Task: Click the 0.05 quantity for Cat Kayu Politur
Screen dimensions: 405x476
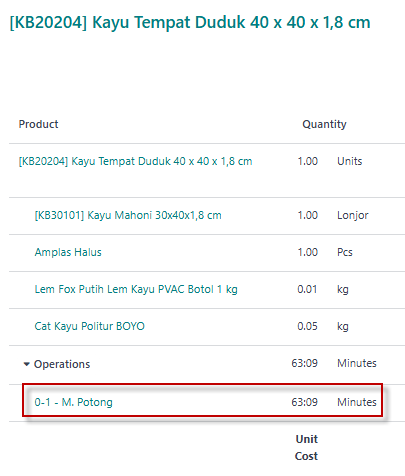Action: tap(307, 326)
